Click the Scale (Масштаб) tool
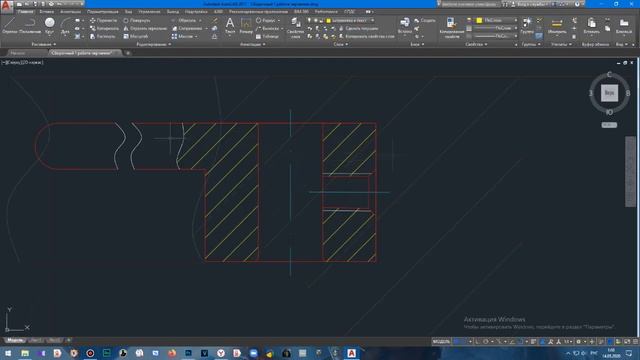Image resolution: width=640 pixels, height=360 pixels. (x=136, y=36)
